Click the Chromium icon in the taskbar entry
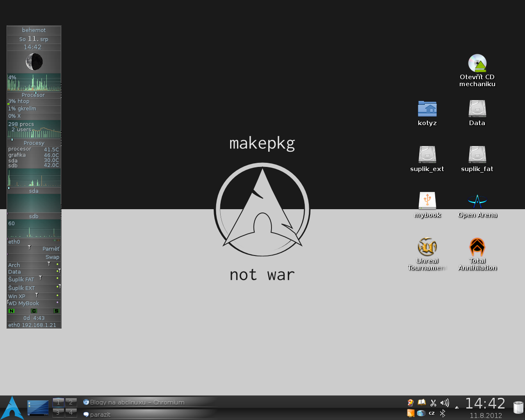 pyautogui.click(x=86, y=402)
